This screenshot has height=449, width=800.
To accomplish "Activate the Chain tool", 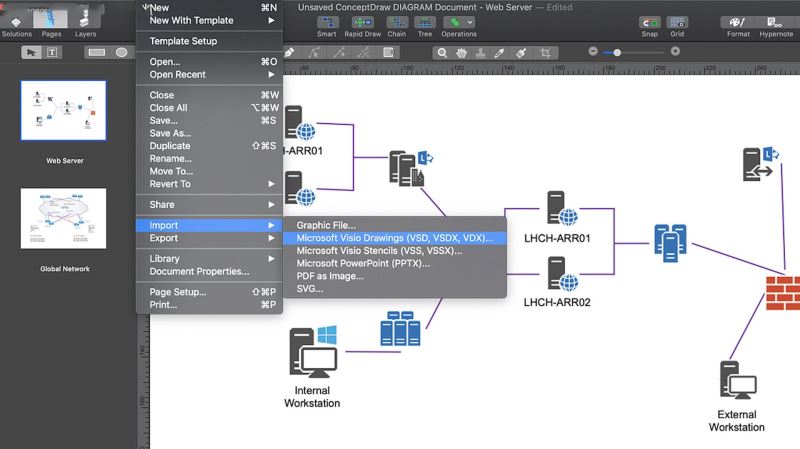I will point(397,27).
